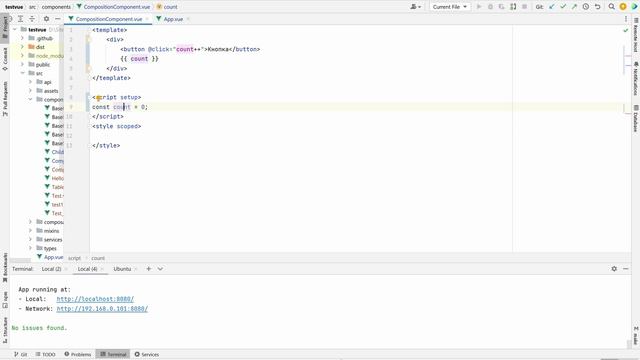Switch to CompositionComponent.vue editor tab

coord(108,19)
